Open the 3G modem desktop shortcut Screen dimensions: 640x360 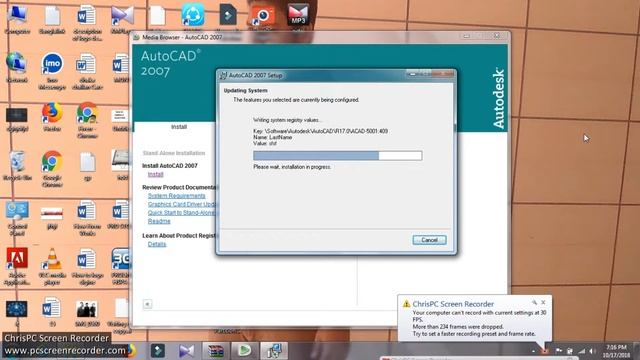pyautogui.click(x=121, y=266)
